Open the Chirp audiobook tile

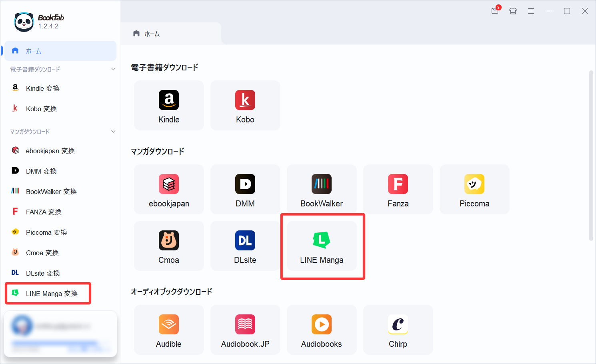[398, 330]
